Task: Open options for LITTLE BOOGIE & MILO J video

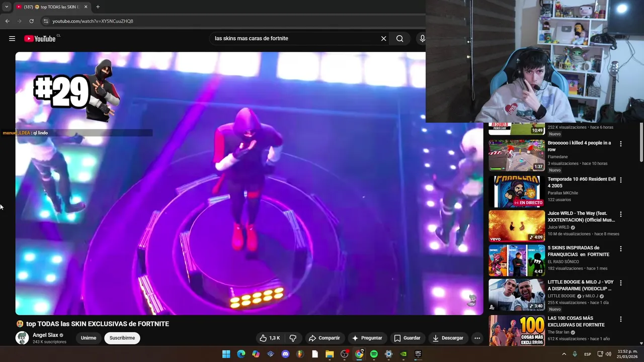Action: pos(620,283)
